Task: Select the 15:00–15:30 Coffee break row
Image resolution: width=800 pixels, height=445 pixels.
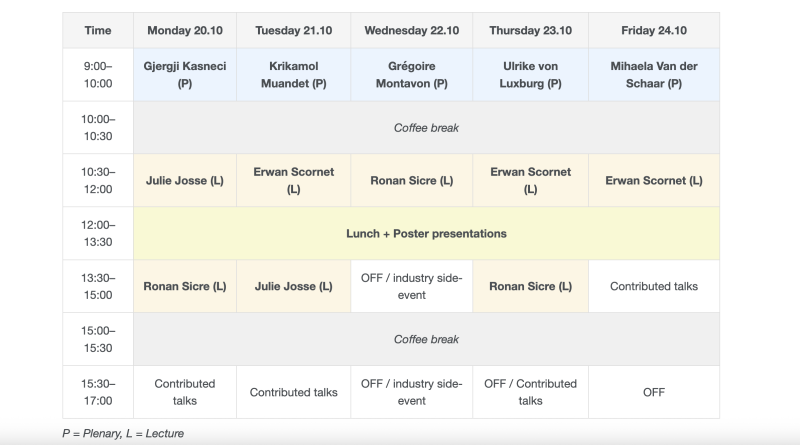Action: click(425, 339)
